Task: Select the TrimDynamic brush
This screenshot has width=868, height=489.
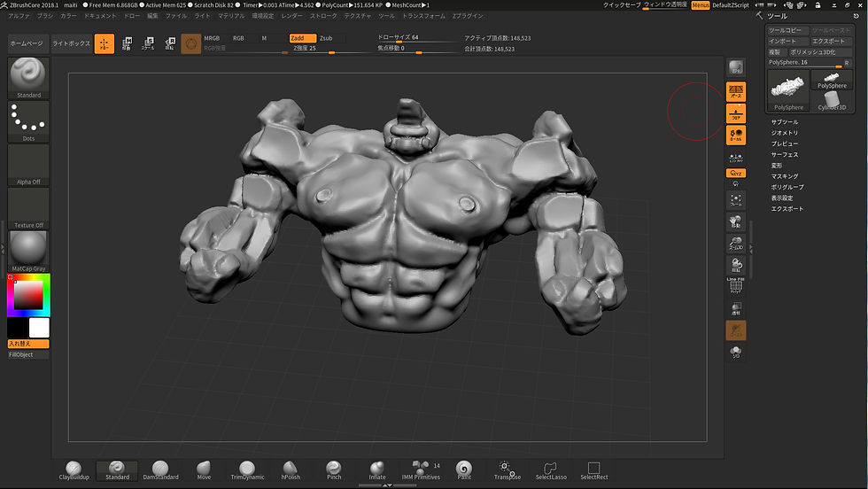Action: coord(247,470)
